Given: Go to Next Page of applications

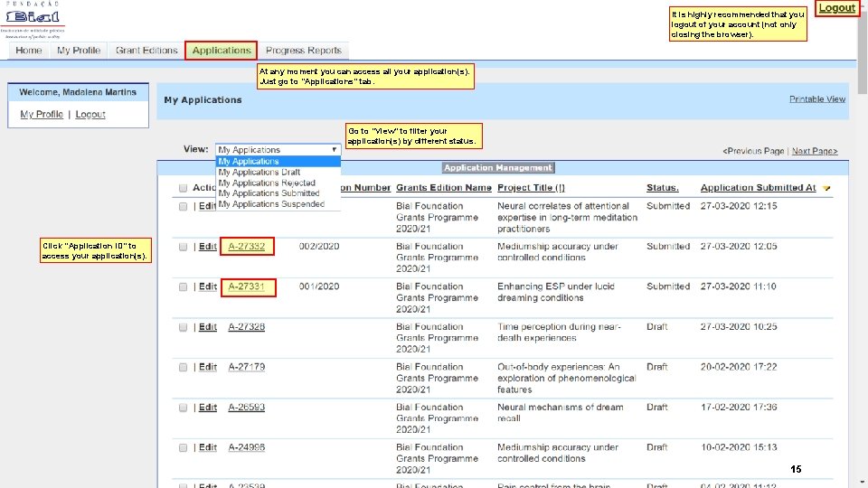Looking at the screenshot, I should 815,151.
